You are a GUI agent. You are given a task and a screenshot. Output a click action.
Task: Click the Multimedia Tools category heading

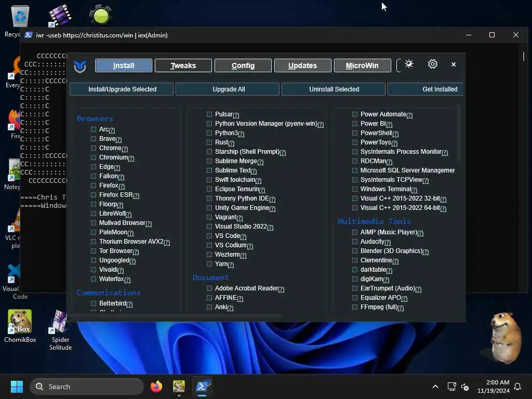[374, 221]
